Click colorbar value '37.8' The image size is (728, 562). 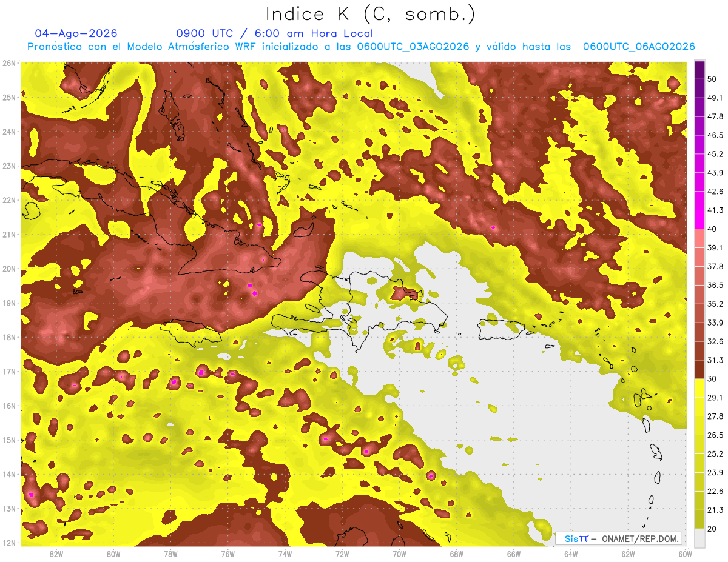tap(715, 267)
